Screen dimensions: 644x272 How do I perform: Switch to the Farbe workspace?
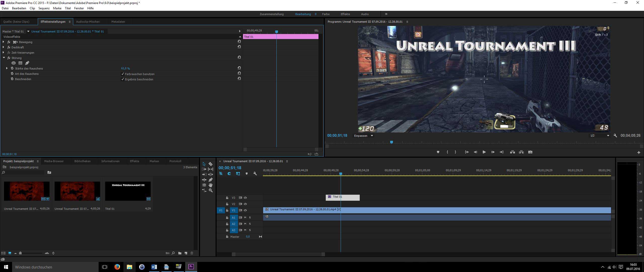tap(326, 14)
